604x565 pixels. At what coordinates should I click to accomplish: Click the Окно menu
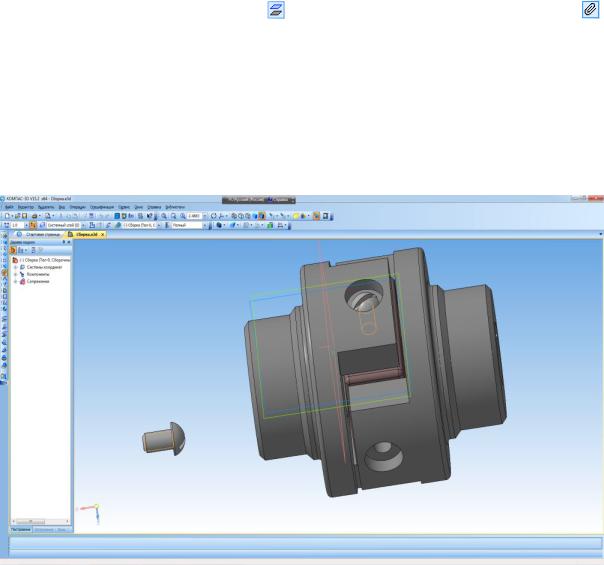(x=138, y=207)
